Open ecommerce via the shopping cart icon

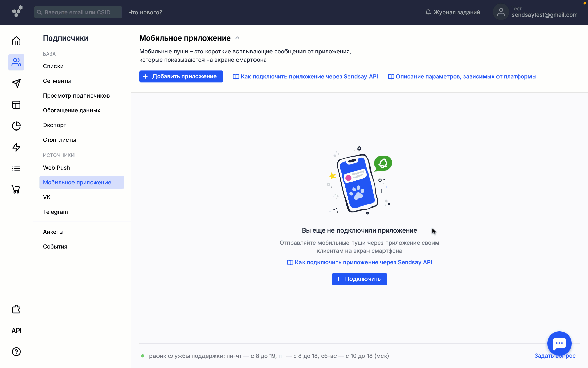click(x=16, y=189)
